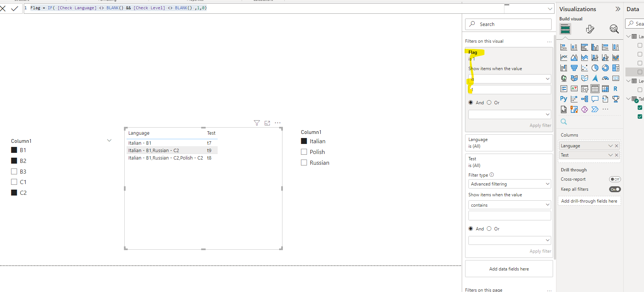Image resolution: width=644 pixels, height=292 pixels.
Task: Tick the C2 slicer checkbox
Action: click(x=14, y=193)
